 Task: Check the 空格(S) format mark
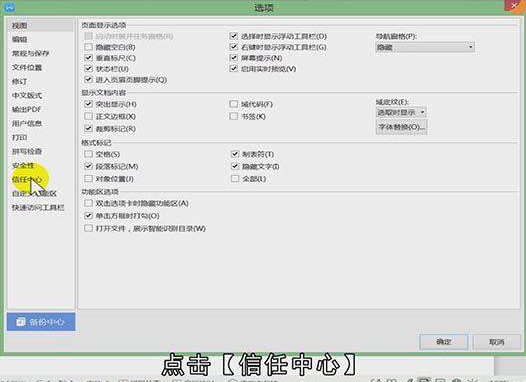[88, 154]
